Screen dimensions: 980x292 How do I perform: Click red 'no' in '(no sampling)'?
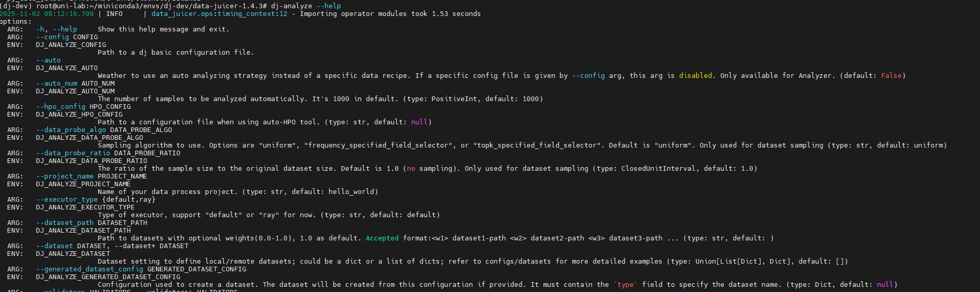[411, 168]
